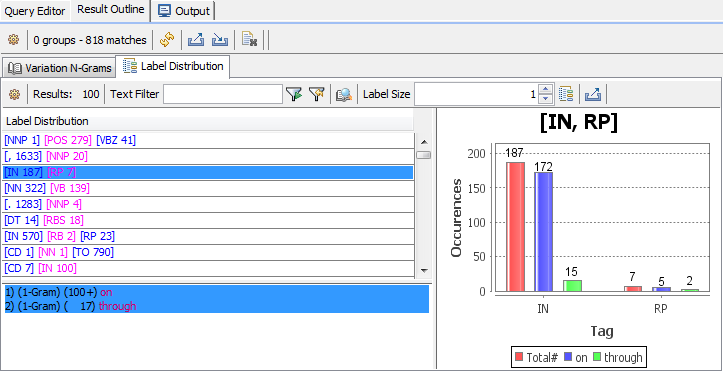
Task: Select 1-Gram entry 'through'
Action: point(217,306)
